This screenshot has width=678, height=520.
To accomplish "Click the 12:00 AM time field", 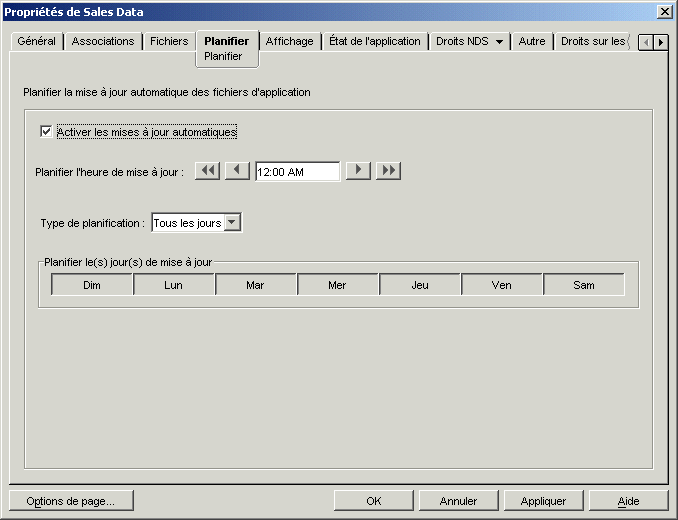I will tap(297, 172).
